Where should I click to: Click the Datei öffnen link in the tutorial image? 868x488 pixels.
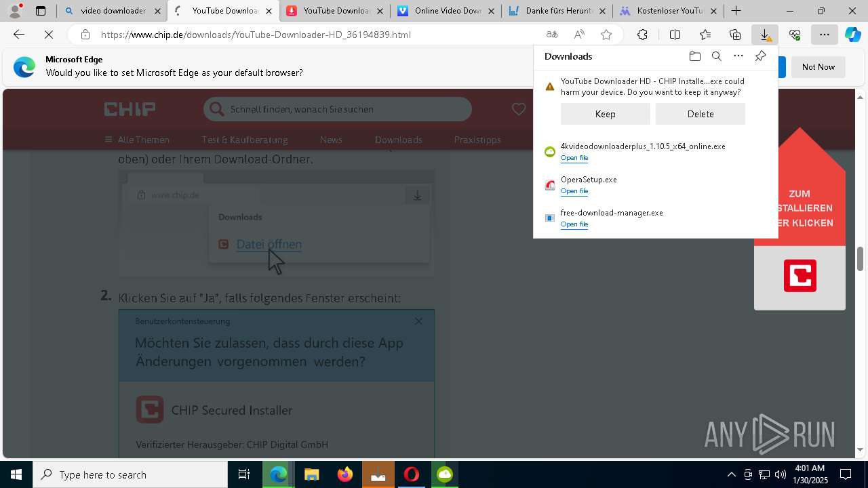269,244
